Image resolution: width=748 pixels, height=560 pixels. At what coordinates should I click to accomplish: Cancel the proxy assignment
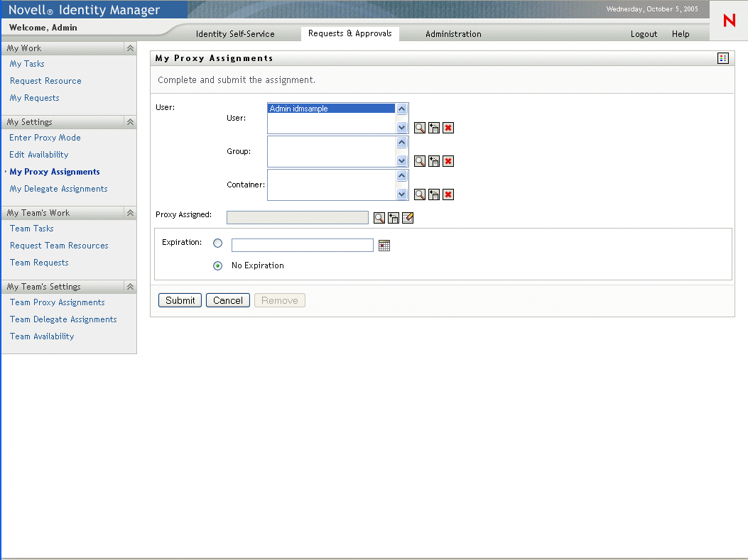227,300
